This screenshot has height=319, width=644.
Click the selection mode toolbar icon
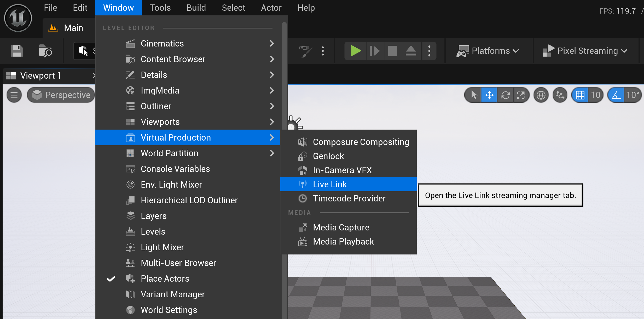tap(84, 51)
